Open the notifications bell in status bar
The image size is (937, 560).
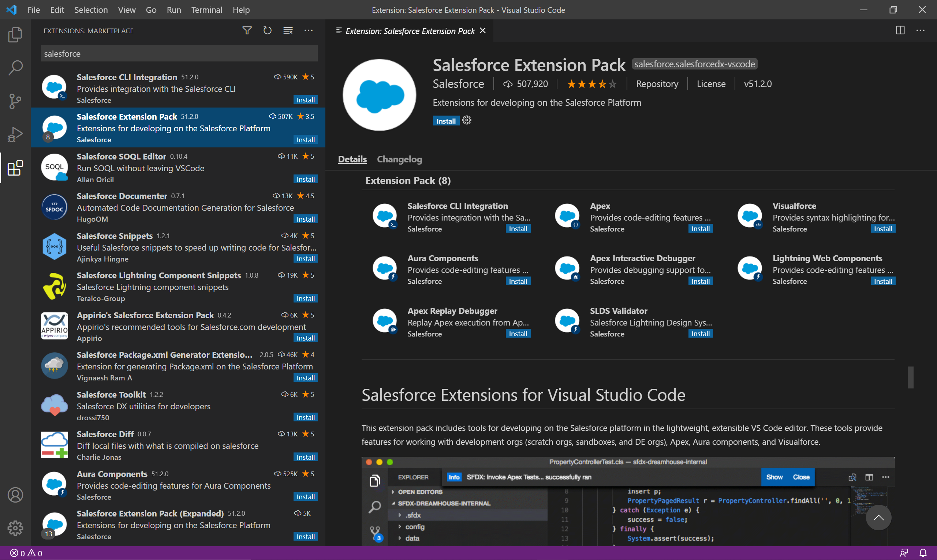pyautogui.click(x=923, y=553)
